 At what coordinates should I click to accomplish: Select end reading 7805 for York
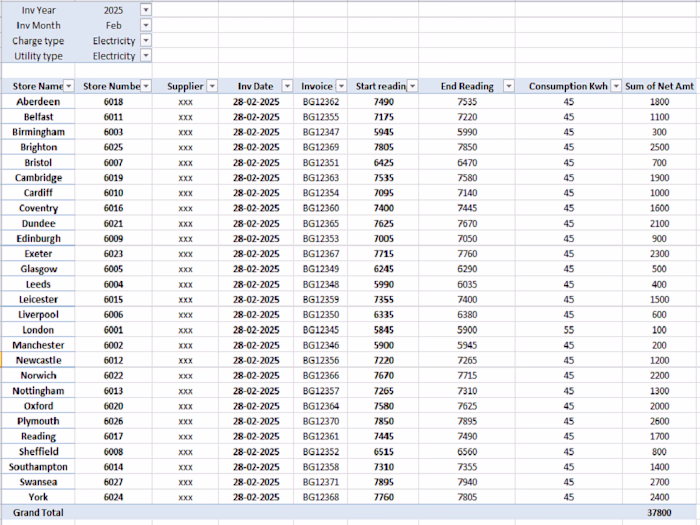point(467,497)
